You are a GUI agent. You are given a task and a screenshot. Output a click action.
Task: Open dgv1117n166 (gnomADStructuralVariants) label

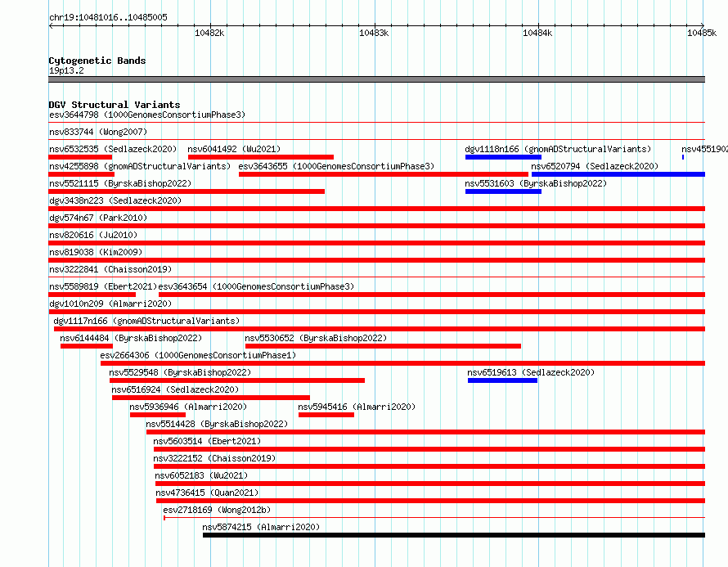coord(146,321)
